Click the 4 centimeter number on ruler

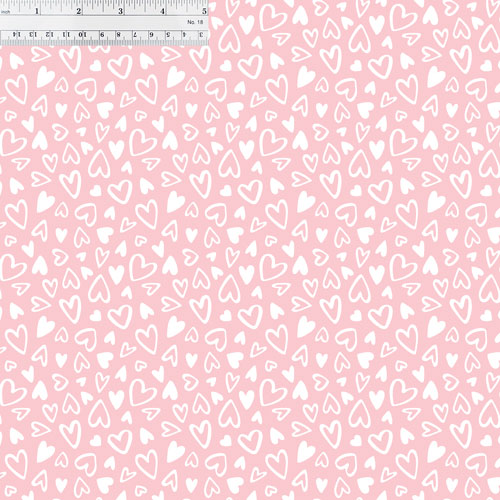[x=184, y=34]
